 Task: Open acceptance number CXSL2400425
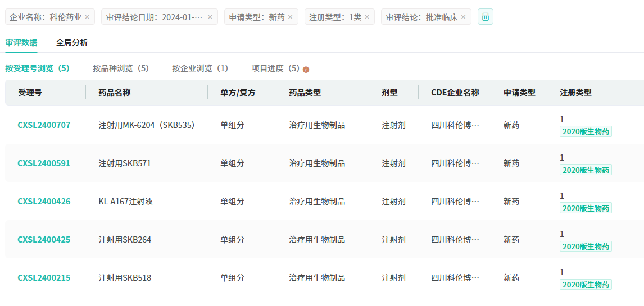[44, 240]
